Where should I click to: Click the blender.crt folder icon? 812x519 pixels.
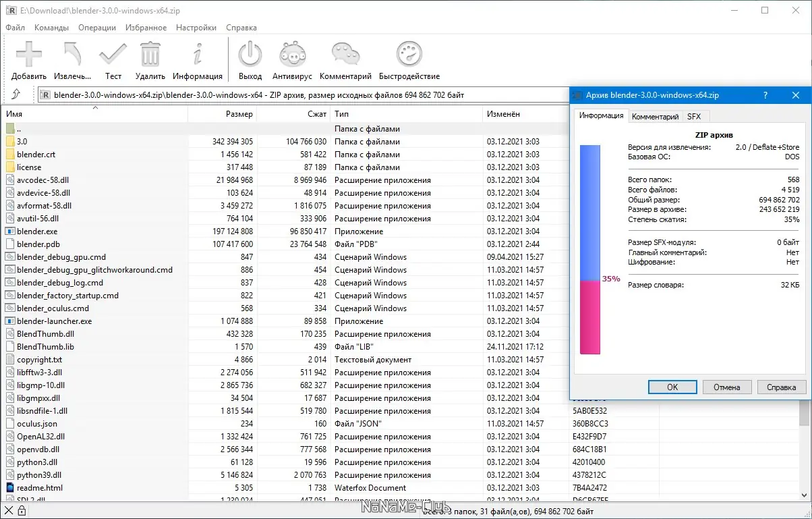pos(10,154)
